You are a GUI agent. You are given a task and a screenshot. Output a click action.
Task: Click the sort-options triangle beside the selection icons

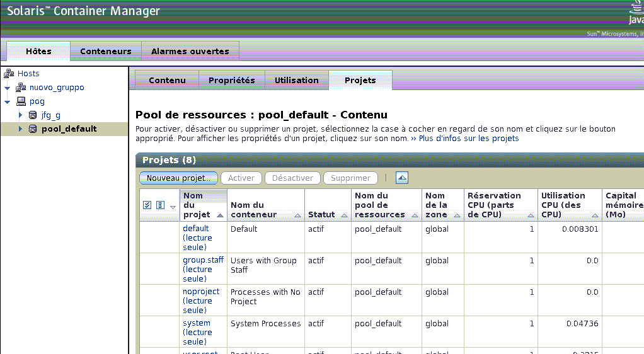(173, 207)
